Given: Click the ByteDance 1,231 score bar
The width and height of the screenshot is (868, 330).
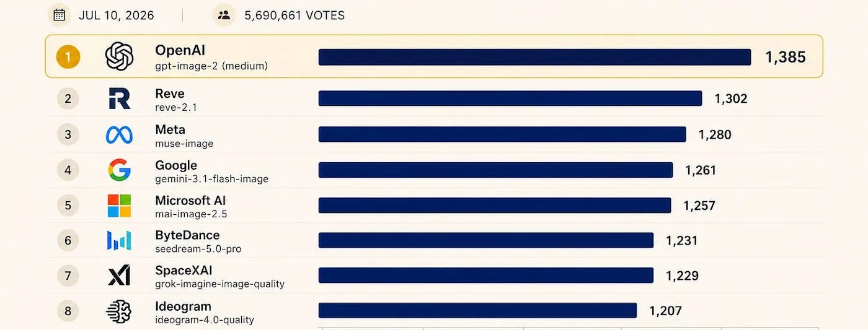Looking at the screenshot, I should 486,240.
